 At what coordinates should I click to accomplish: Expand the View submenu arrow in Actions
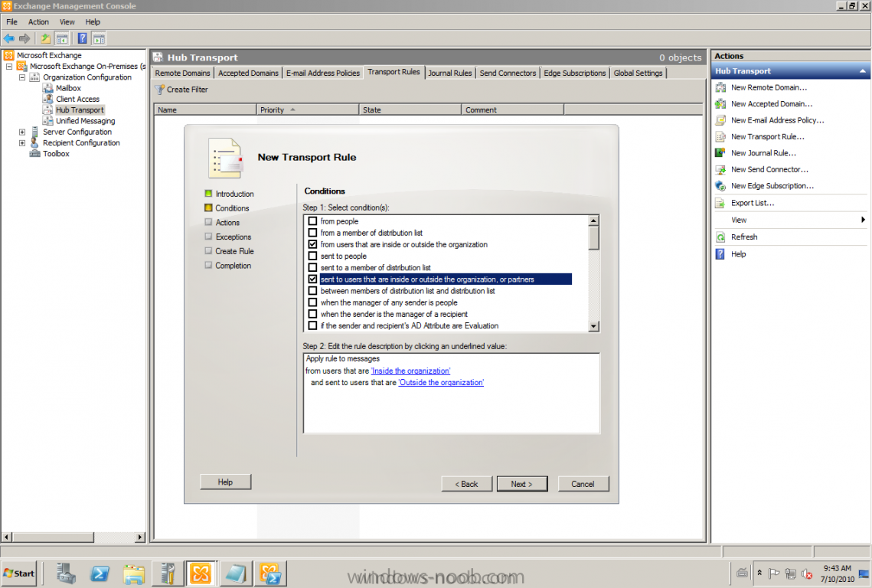[863, 220]
